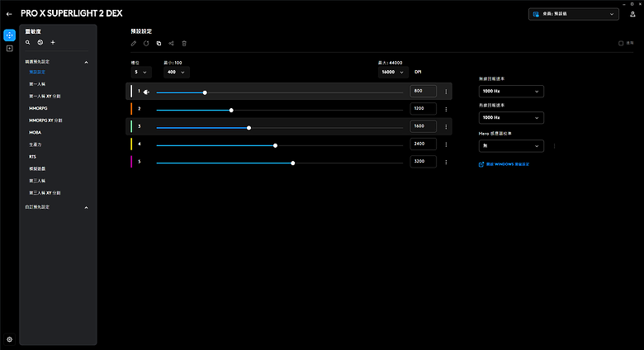
Task: Open the profile dropdown in the title bar
Action: coord(573,14)
